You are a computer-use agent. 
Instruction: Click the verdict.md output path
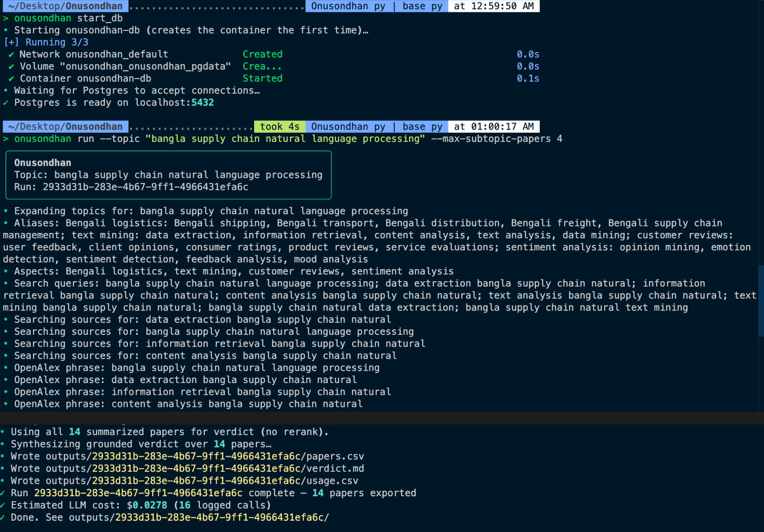coord(228,468)
